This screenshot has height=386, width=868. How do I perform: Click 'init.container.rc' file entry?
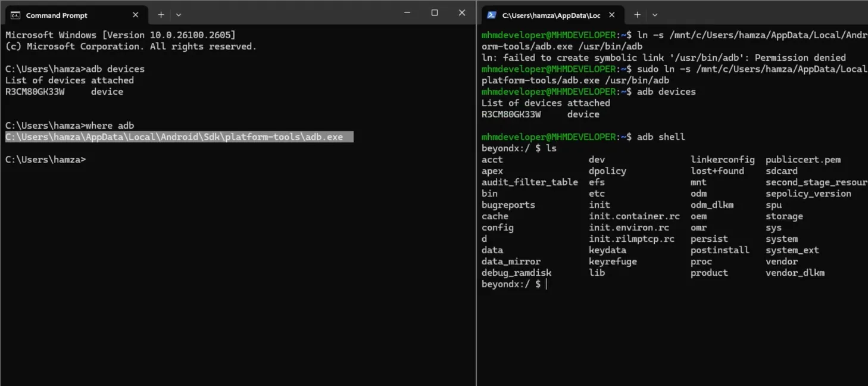(x=635, y=216)
